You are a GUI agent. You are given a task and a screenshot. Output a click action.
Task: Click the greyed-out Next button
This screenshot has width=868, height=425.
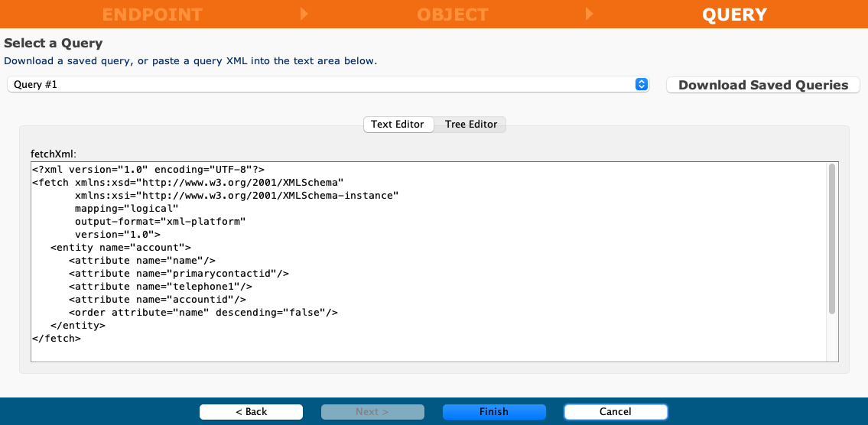tap(372, 412)
